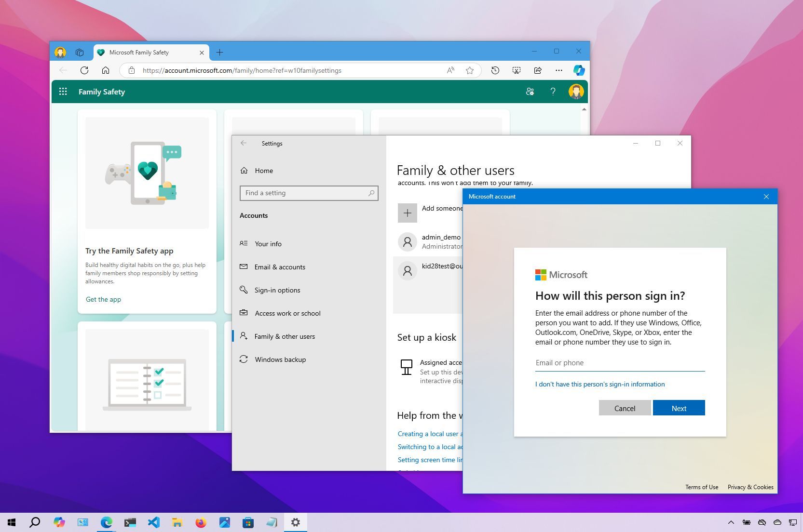Open Copilot from the Edge address bar
The width and height of the screenshot is (803, 532).
click(x=578, y=70)
